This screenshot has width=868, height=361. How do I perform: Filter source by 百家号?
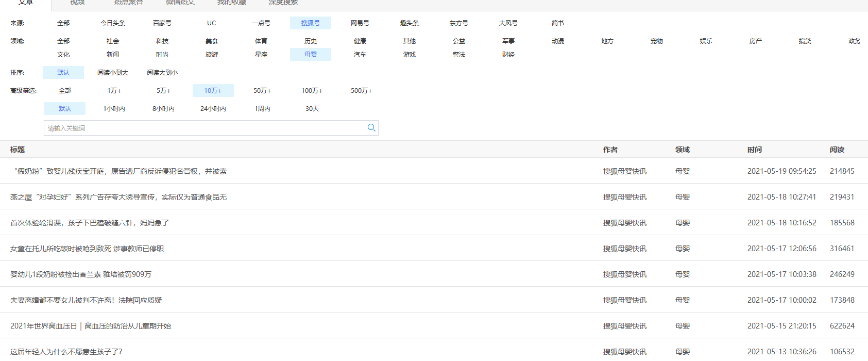coord(162,23)
